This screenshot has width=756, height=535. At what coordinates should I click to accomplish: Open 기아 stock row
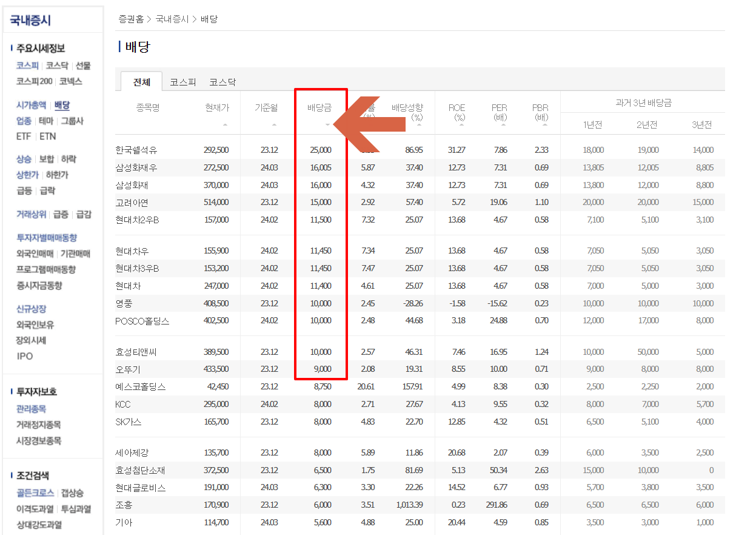[x=124, y=523]
